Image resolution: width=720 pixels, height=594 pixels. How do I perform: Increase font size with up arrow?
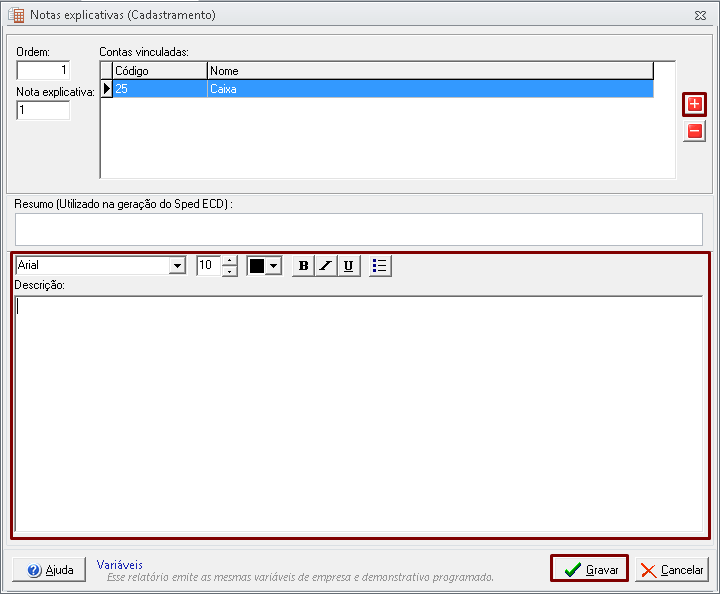click(229, 261)
